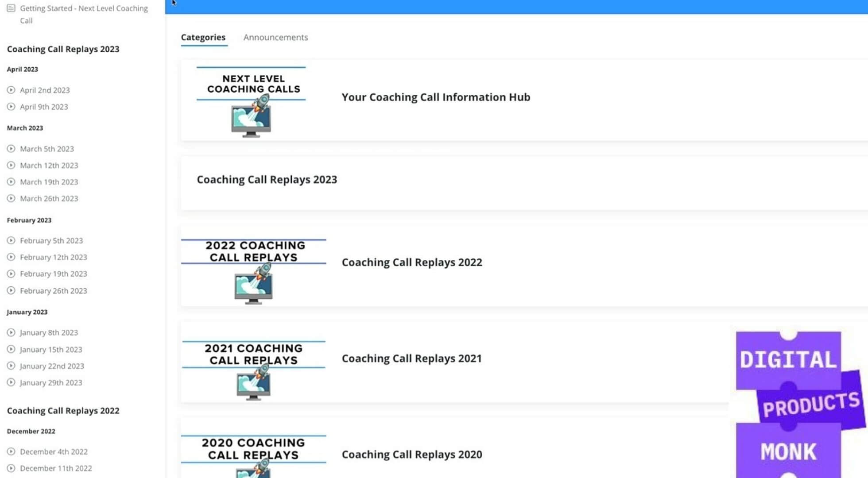Open the December 11th 2022 replay
Image resolution: width=868 pixels, height=478 pixels.
click(x=56, y=468)
